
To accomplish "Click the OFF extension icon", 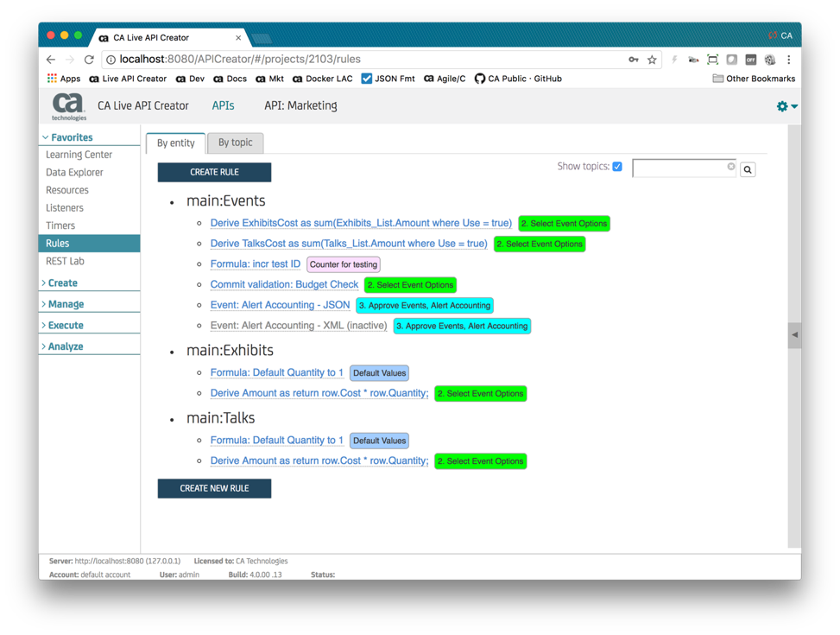I will click(750, 60).
